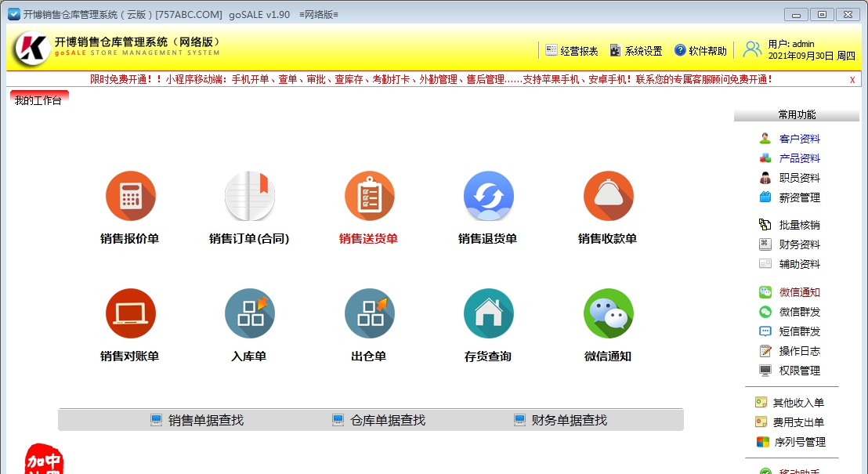Switch to the 我的工作台 workspace tab
Image resolution: width=868 pixels, height=474 pixels.
point(37,100)
